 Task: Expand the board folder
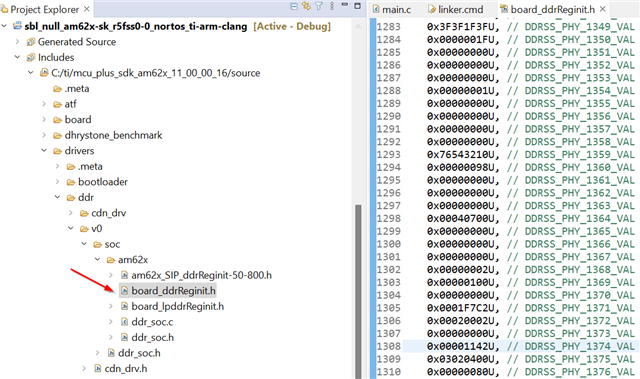click(x=44, y=120)
